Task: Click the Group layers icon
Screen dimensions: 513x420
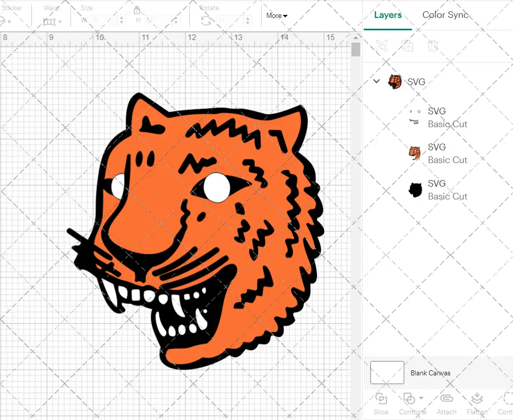Action: coord(382,46)
